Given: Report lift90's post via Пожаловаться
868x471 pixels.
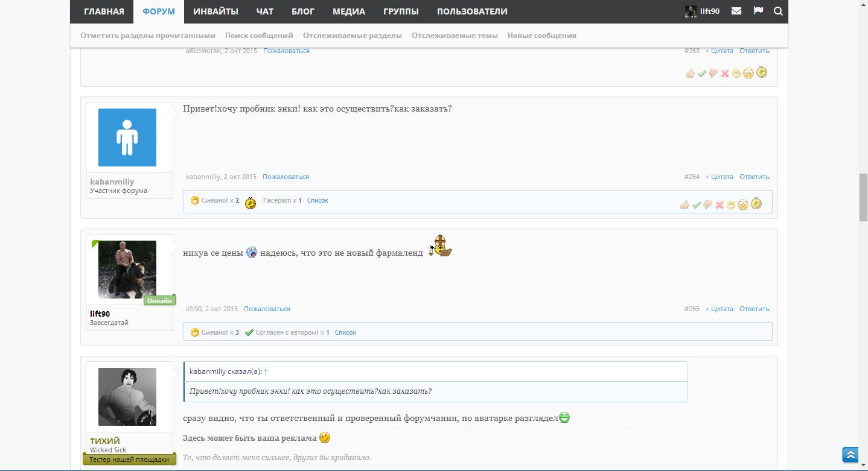Looking at the screenshot, I should (267, 309).
